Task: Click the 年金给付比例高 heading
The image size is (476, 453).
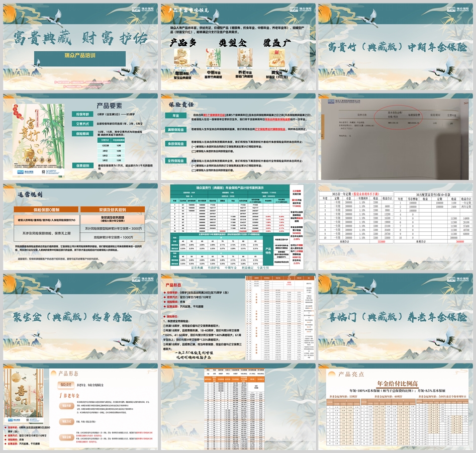Action: [397, 383]
